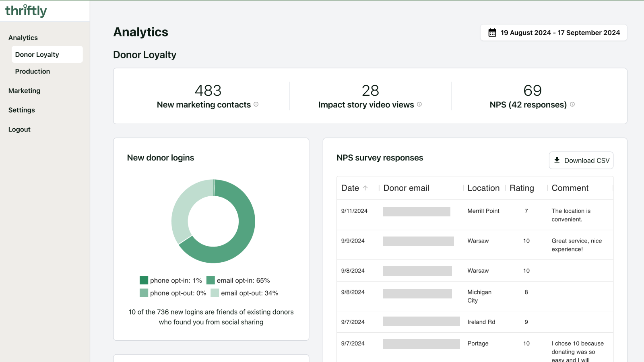Click the 'phone opt-in: 1%' legend label
The image size is (644, 362).
176,280
